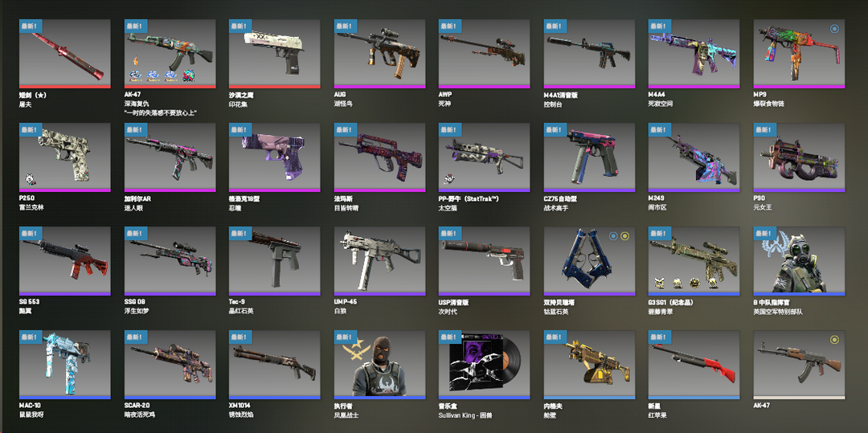Select the 执行者 凤凰战士 agent
The height and width of the screenshot is (433, 868).
[x=379, y=365]
